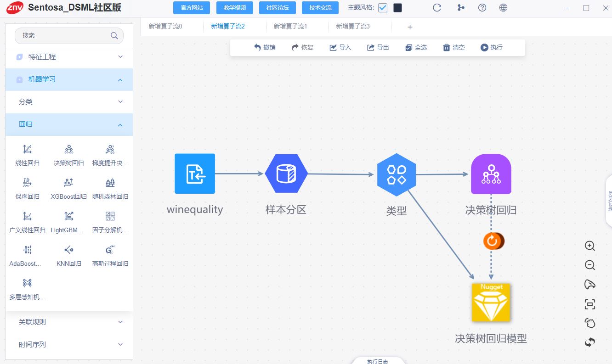Select the AdaBoost regression operator icon
This screenshot has height=364, width=612.
coord(28,250)
